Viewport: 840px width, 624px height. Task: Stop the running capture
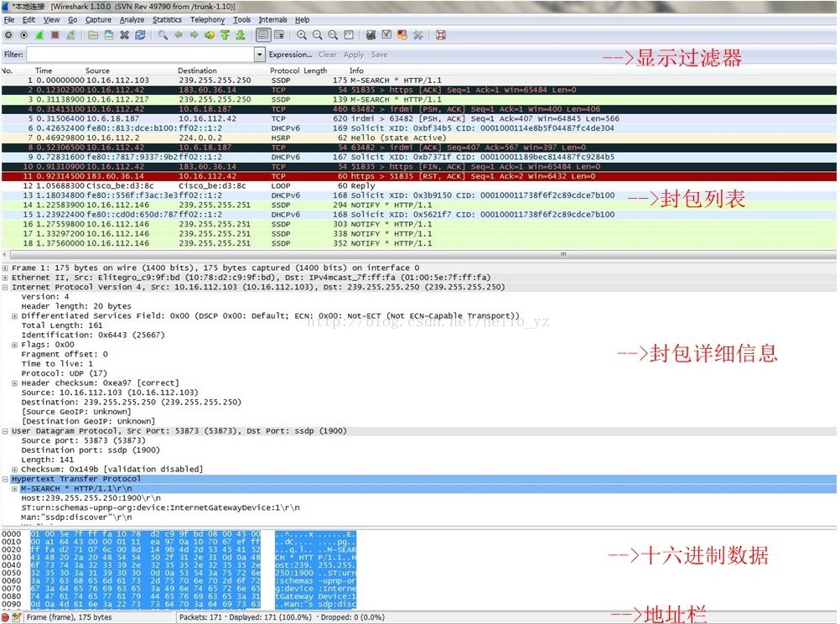pos(54,35)
